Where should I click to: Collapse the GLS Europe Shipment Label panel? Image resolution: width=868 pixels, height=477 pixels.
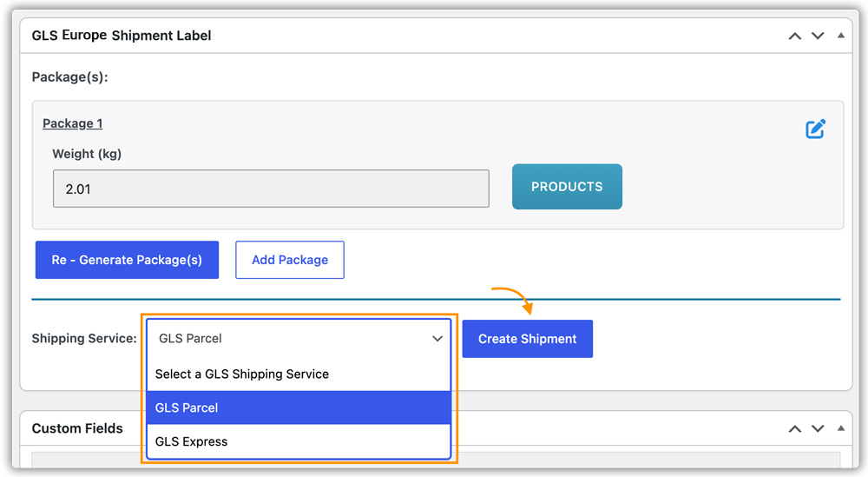[841, 36]
